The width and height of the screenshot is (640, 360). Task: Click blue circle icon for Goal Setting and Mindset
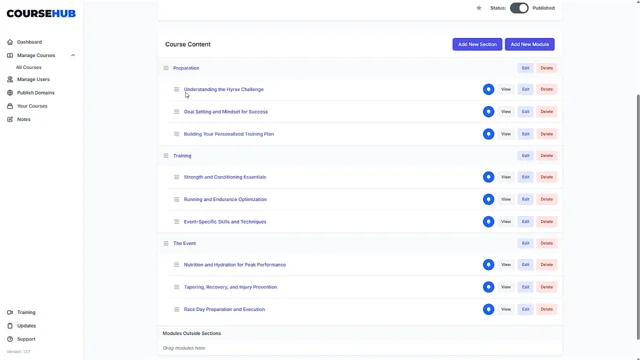click(488, 112)
